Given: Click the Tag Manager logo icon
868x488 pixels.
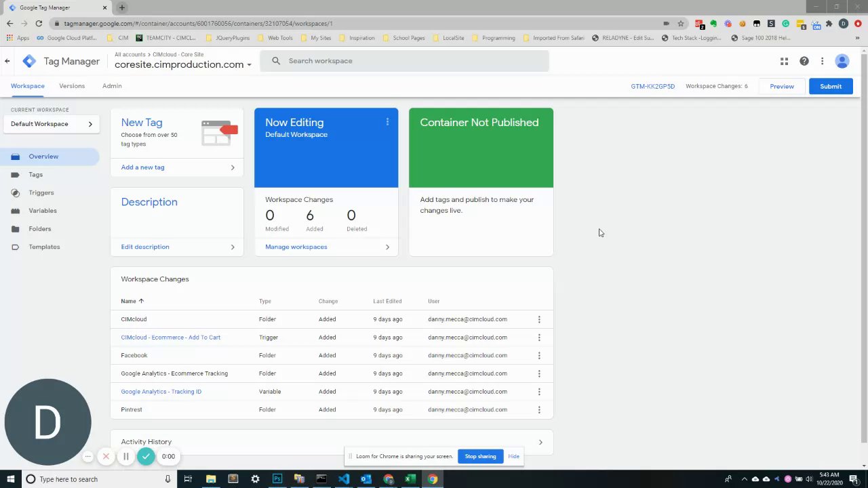Looking at the screenshot, I should (x=29, y=61).
